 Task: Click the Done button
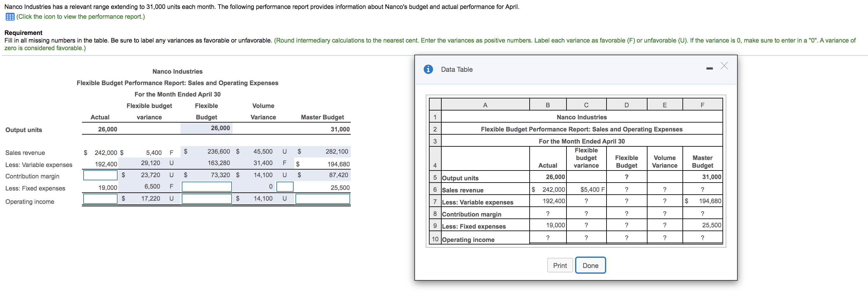click(590, 265)
